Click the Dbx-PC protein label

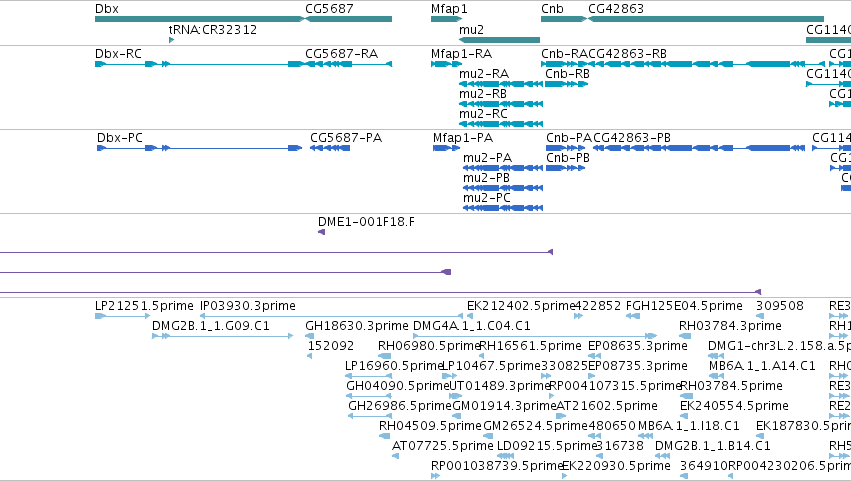point(119,138)
